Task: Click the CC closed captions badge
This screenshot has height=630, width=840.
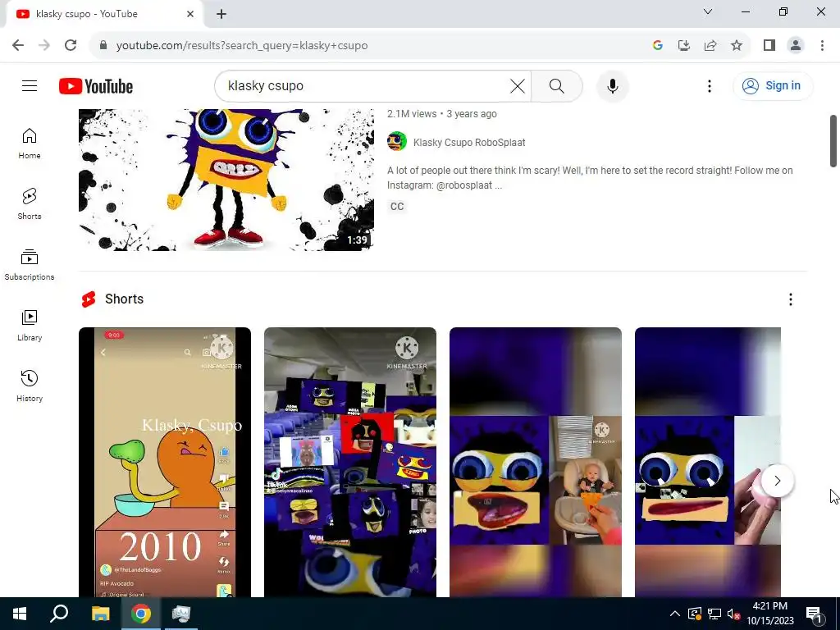Action: pyautogui.click(x=397, y=206)
